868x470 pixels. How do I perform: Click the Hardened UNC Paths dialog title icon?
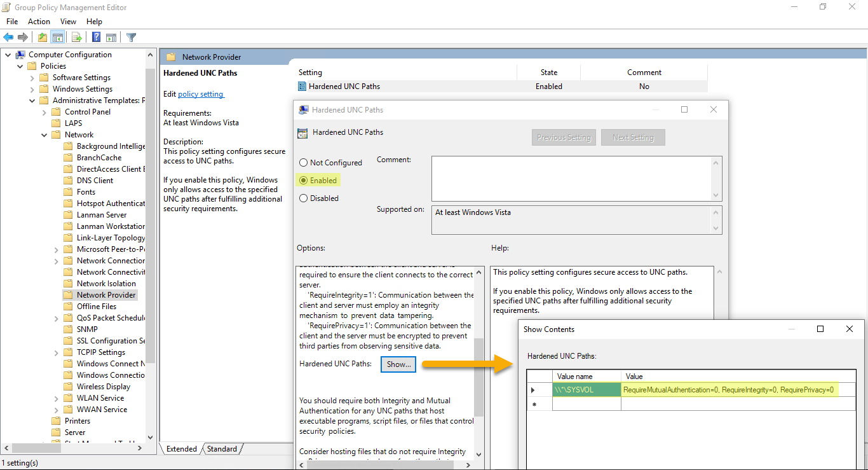(304, 109)
